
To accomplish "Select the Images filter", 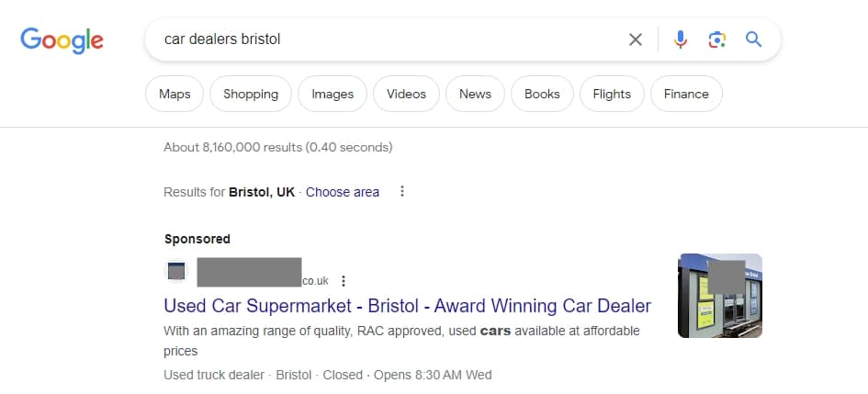I will point(333,94).
